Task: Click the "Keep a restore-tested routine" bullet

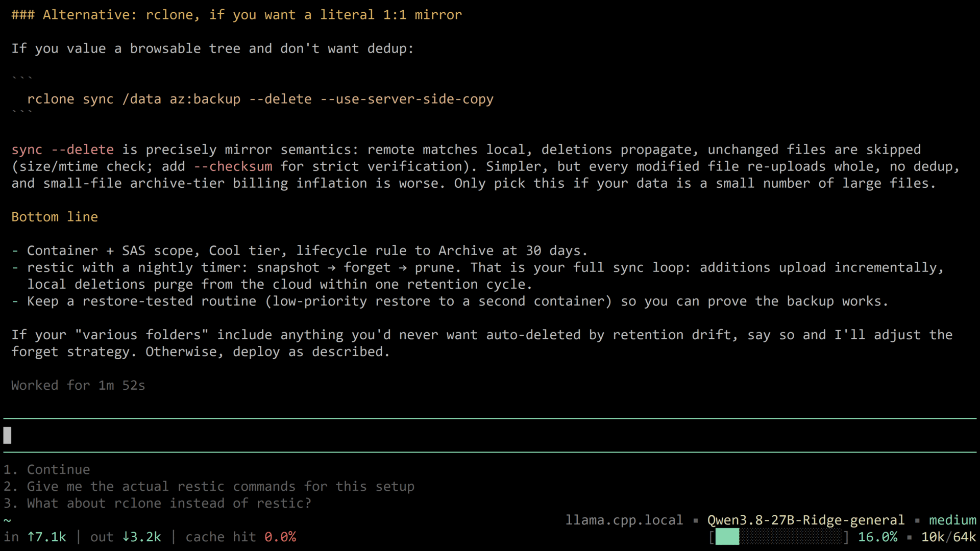Action: 450,301
